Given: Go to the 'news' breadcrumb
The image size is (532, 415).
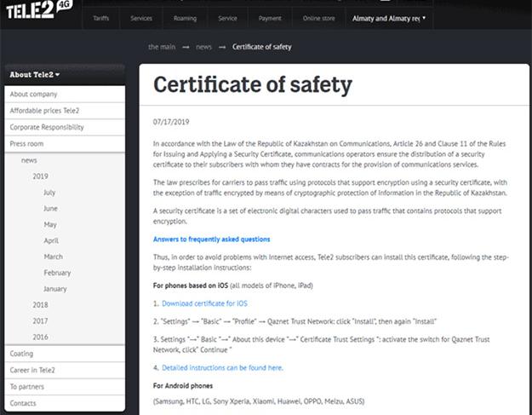Looking at the screenshot, I should pyautogui.click(x=203, y=47).
